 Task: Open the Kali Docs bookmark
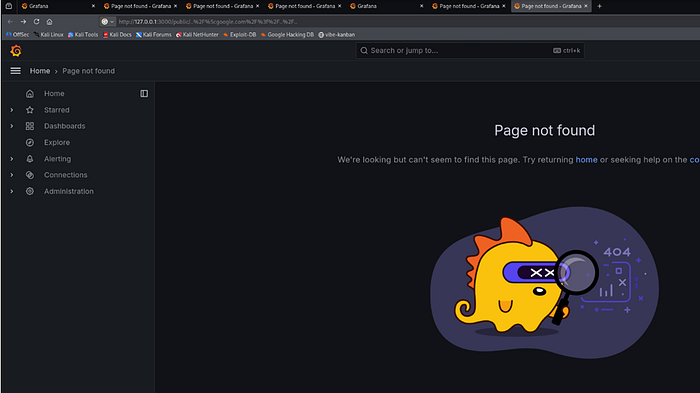pyautogui.click(x=117, y=34)
